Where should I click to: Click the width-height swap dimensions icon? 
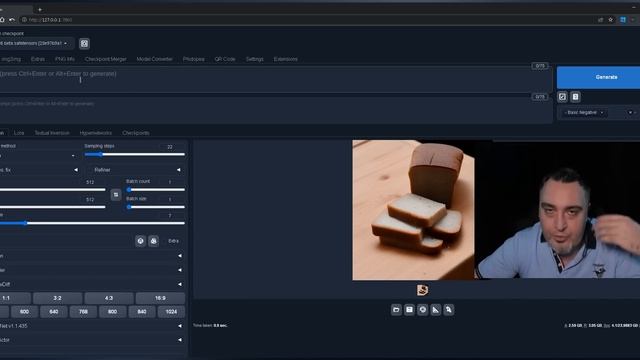click(116, 195)
